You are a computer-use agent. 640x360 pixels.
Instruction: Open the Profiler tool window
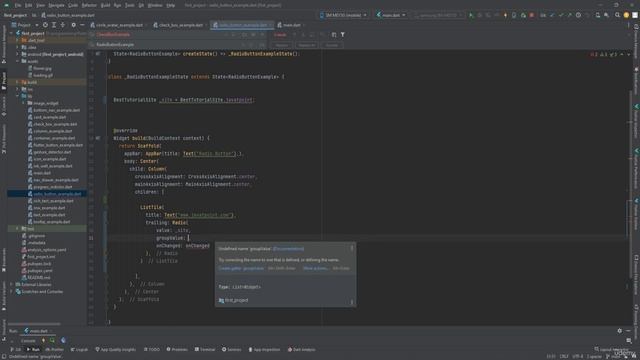(x=55, y=349)
